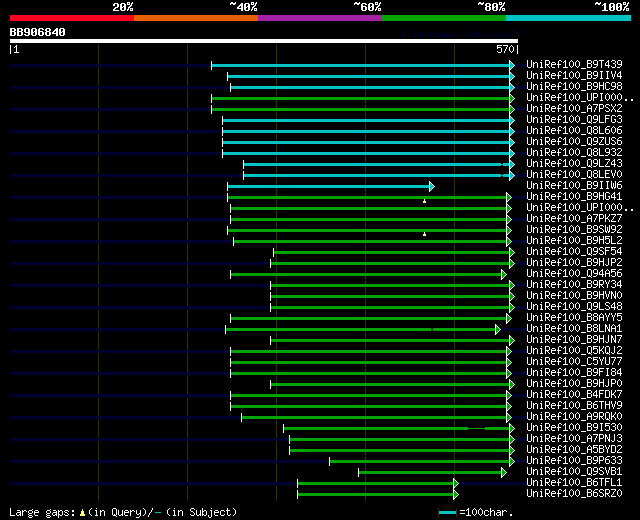Select the UniRef100_B4FDK7 label

pos(574,395)
